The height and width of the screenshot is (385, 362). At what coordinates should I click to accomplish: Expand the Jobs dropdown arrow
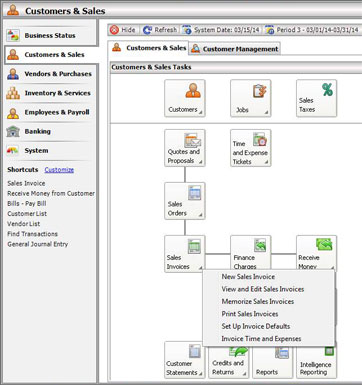point(266,113)
